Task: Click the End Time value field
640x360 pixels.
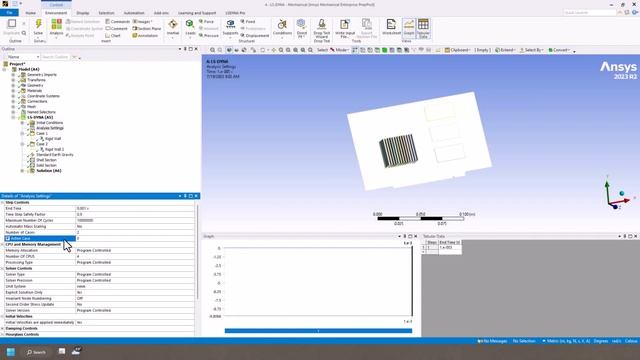Action: pos(135,208)
